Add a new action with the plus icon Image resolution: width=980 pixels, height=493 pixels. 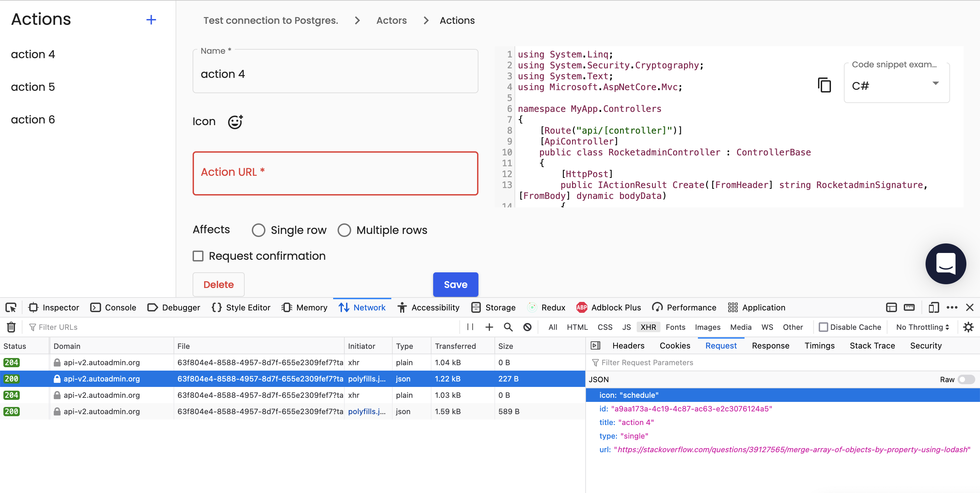pyautogui.click(x=151, y=19)
